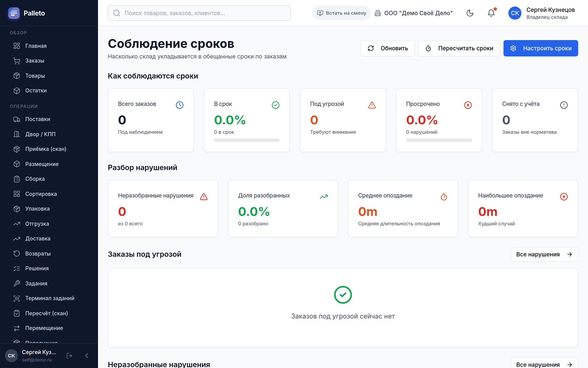This screenshot has height=368, width=588.
Task: Click 'Заказов под угрозой сейчас нет' text
Action: (343, 316)
